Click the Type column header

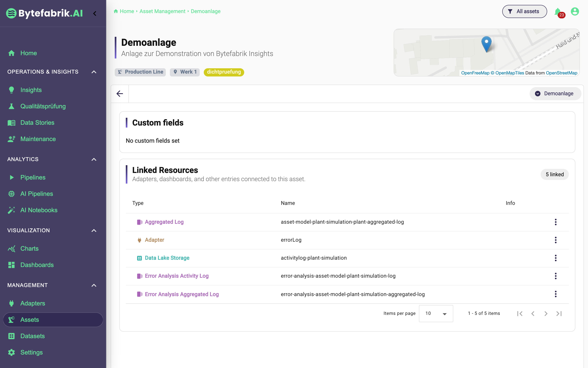(138, 203)
